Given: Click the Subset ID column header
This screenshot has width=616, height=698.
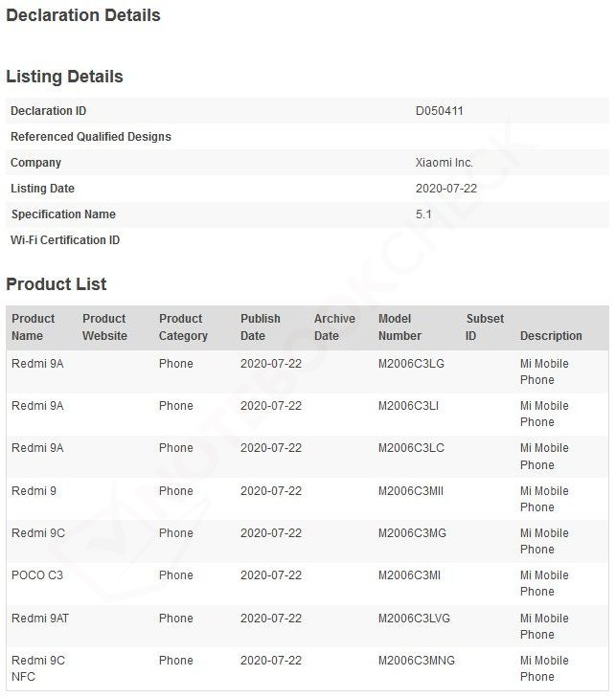Looking at the screenshot, I should [485, 327].
